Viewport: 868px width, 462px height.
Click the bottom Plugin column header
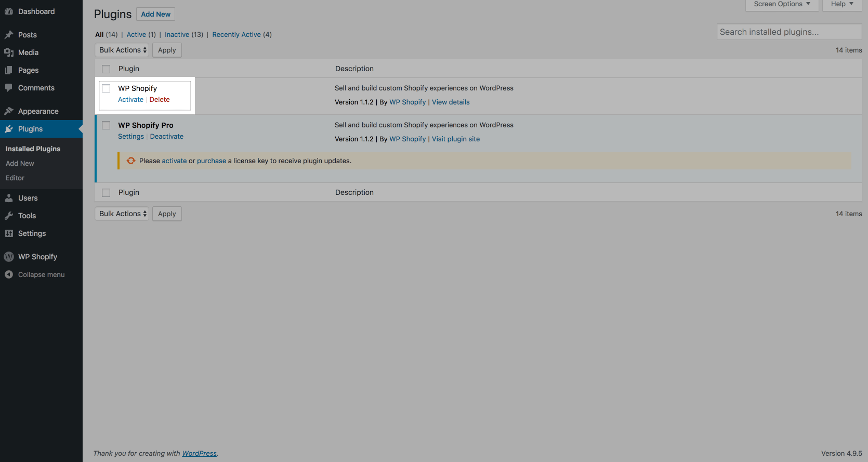click(x=129, y=192)
